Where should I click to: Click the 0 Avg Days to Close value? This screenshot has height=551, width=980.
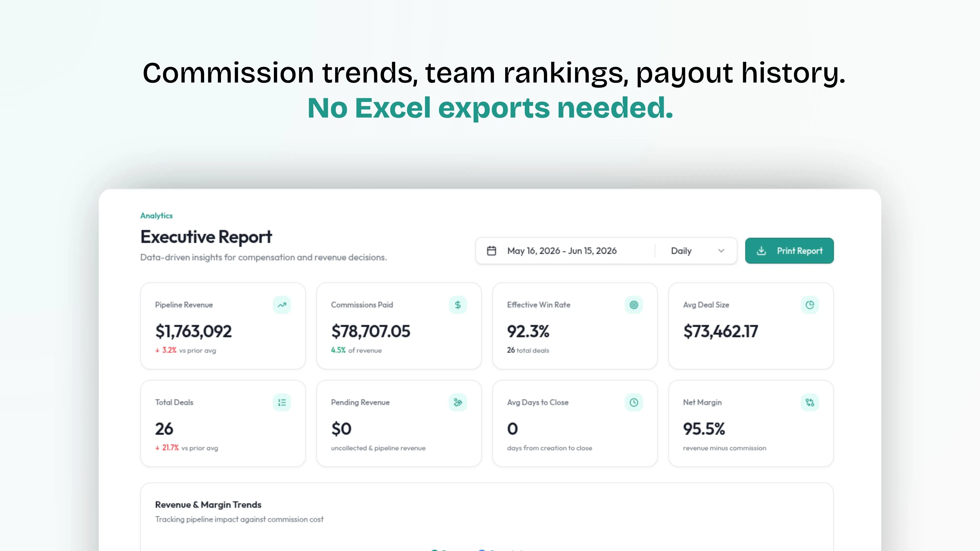(513, 429)
